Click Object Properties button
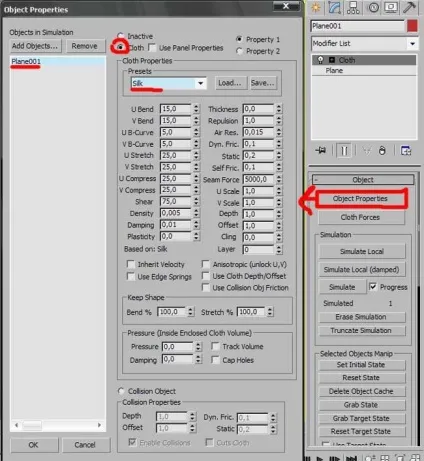The image size is (424, 461). coord(360,199)
